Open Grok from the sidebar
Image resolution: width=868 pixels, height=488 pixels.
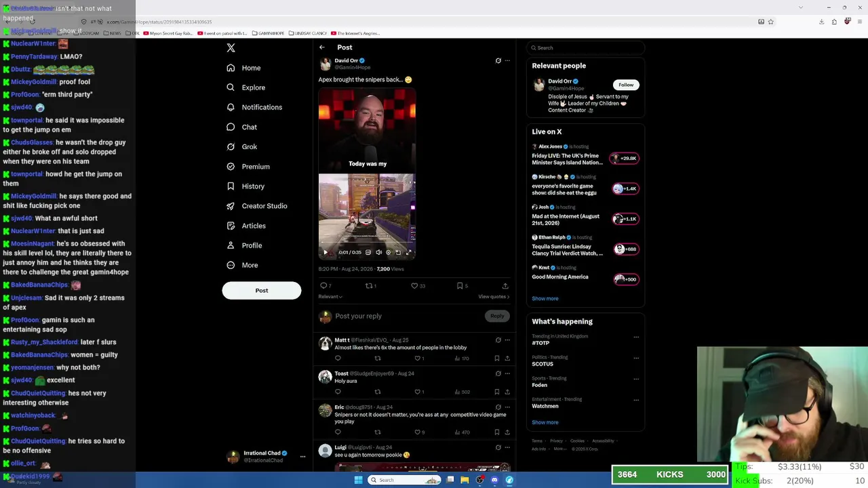(x=241, y=146)
